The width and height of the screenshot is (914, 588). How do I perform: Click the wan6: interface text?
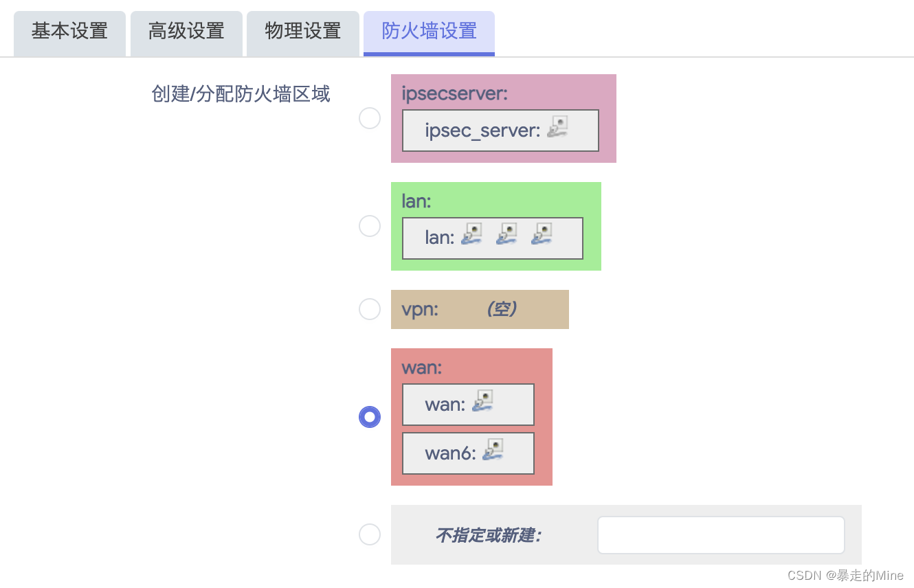pyautogui.click(x=451, y=453)
